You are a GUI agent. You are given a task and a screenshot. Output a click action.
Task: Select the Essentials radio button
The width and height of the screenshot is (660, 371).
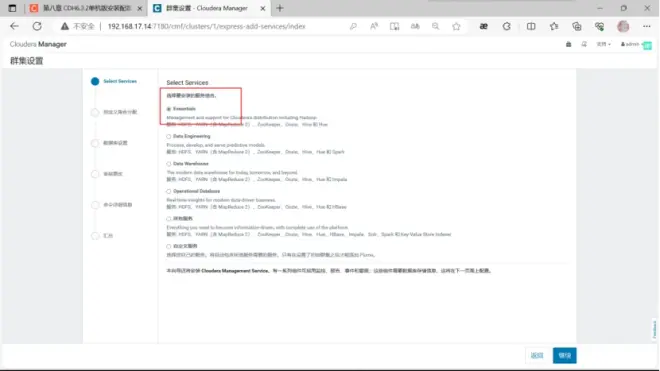click(169, 109)
